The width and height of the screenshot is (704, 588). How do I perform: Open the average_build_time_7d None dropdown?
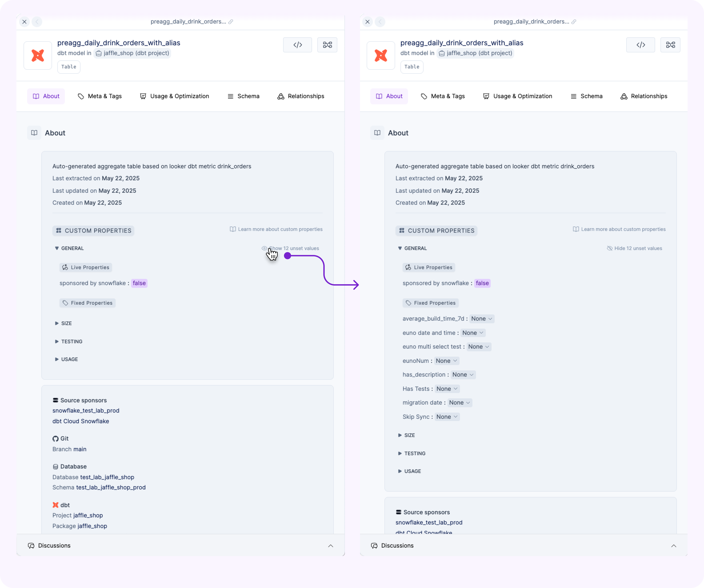click(481, 319)
